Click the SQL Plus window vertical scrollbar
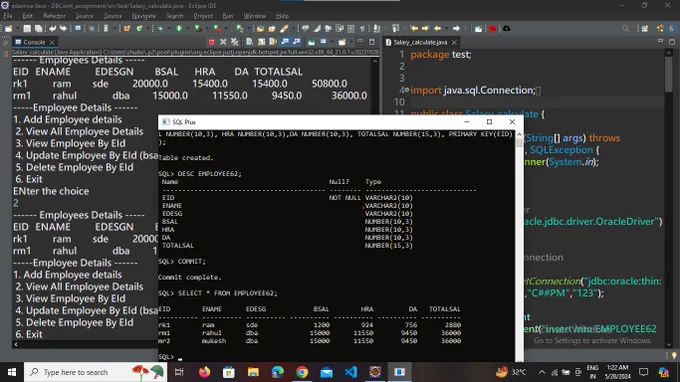Viewport: 680px width, 382px height. tap(519, 246)
